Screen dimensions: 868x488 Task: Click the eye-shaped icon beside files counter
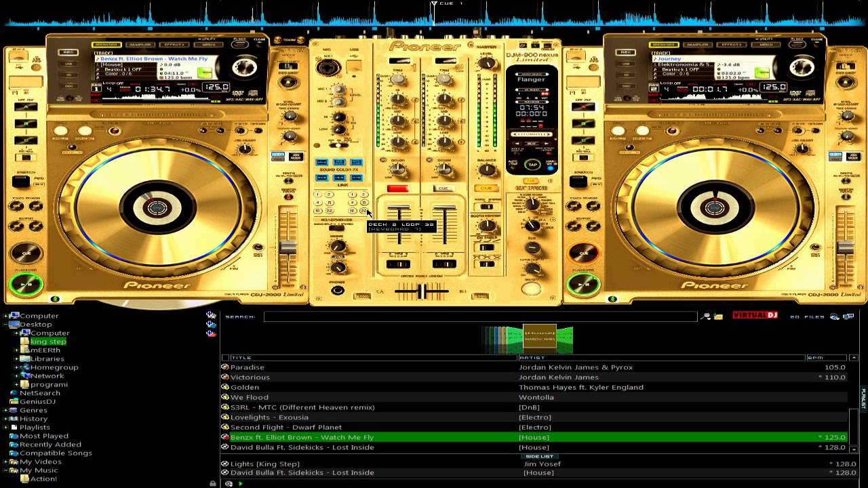[835, 316]
